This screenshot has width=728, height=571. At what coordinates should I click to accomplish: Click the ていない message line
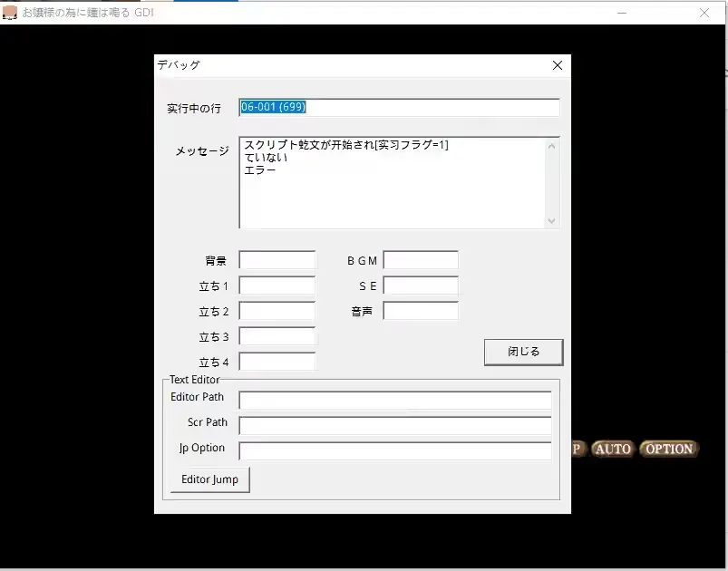point(266,158)
